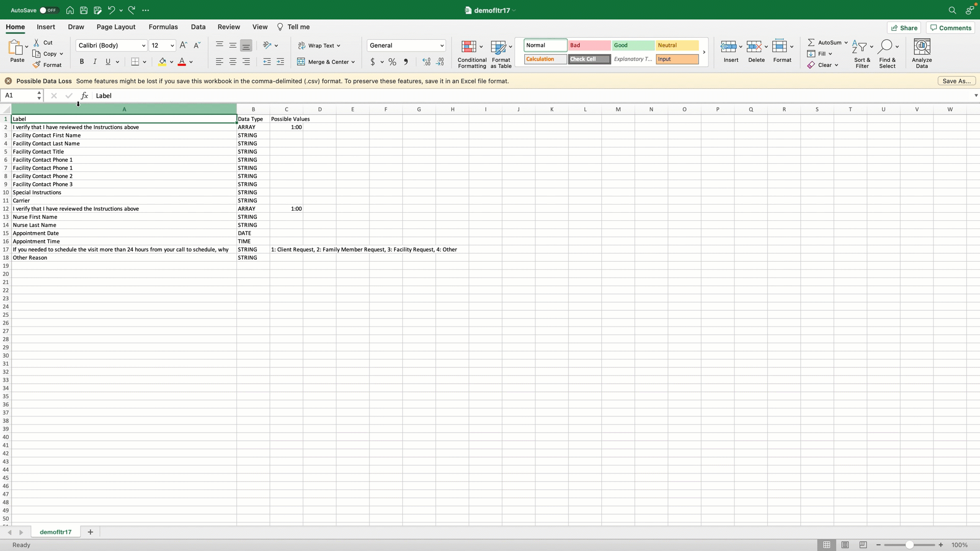The image size is (980, 551).
Task: Click the decrease decimal icon
Action: [x=440, y=62]
